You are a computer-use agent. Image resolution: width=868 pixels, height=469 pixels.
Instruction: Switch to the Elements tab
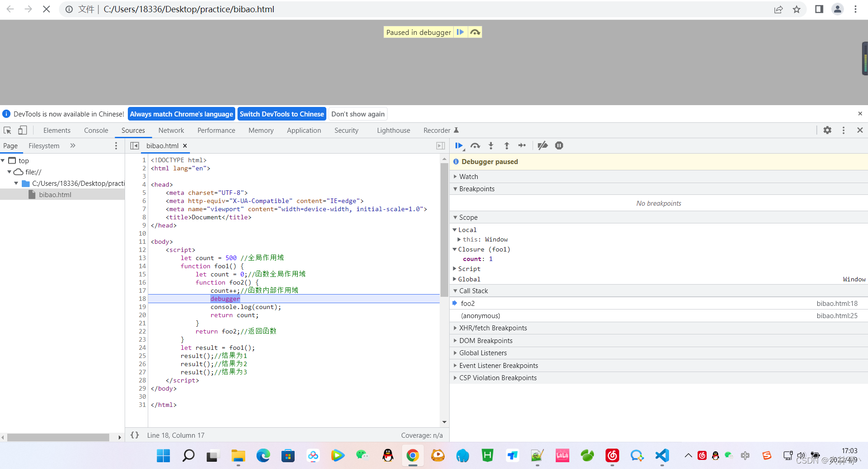click(57, 131)
